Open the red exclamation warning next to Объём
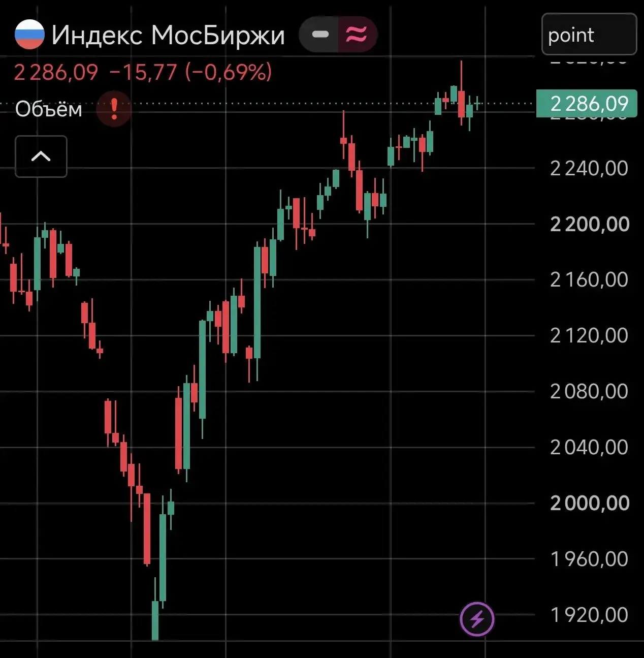This screenshot has height=658, width=644. click(x=114, y=108)
